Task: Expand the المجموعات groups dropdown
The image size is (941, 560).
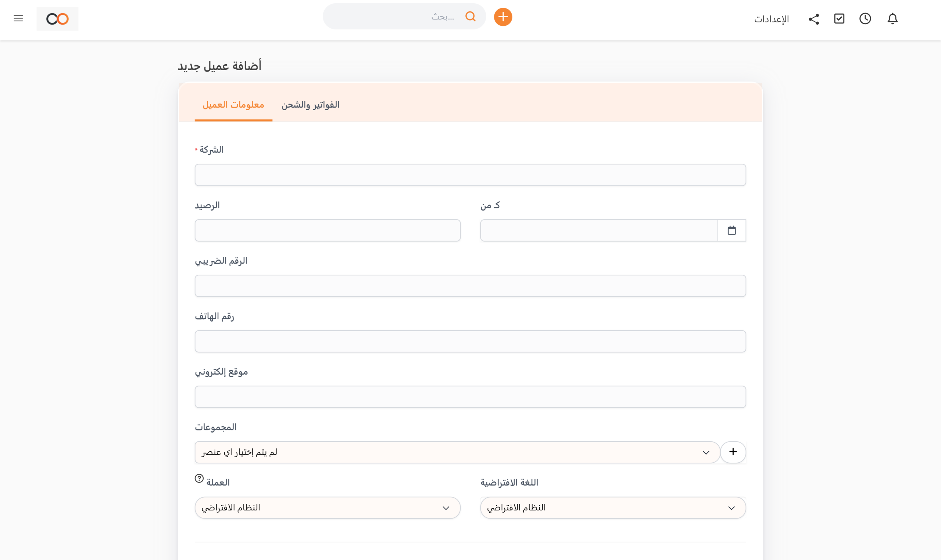Action: click(457, 452)
